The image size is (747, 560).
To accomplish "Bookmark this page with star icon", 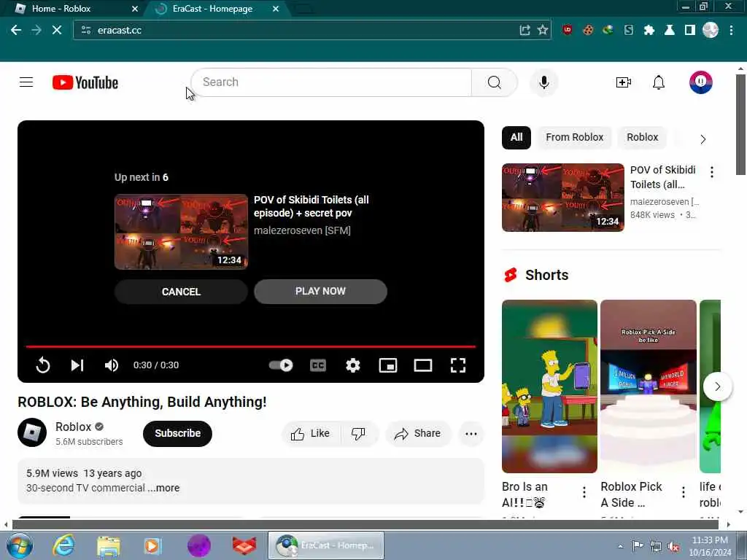I will pyautogui.click(x=542, y=30).
